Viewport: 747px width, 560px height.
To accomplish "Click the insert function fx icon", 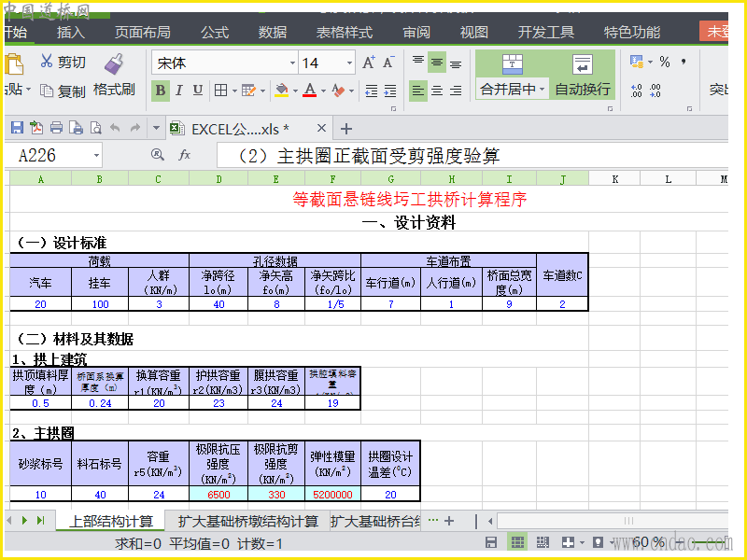I will point(184,155).
